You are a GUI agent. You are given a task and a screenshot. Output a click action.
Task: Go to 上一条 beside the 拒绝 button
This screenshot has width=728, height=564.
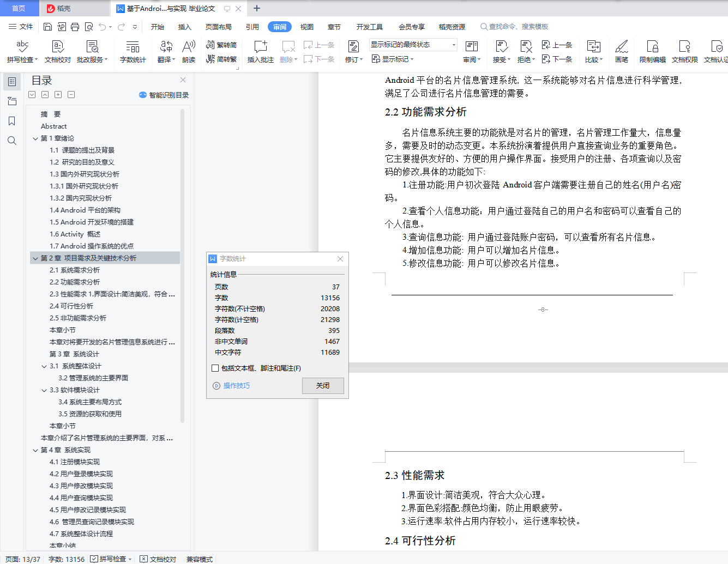tap(557, 45)
